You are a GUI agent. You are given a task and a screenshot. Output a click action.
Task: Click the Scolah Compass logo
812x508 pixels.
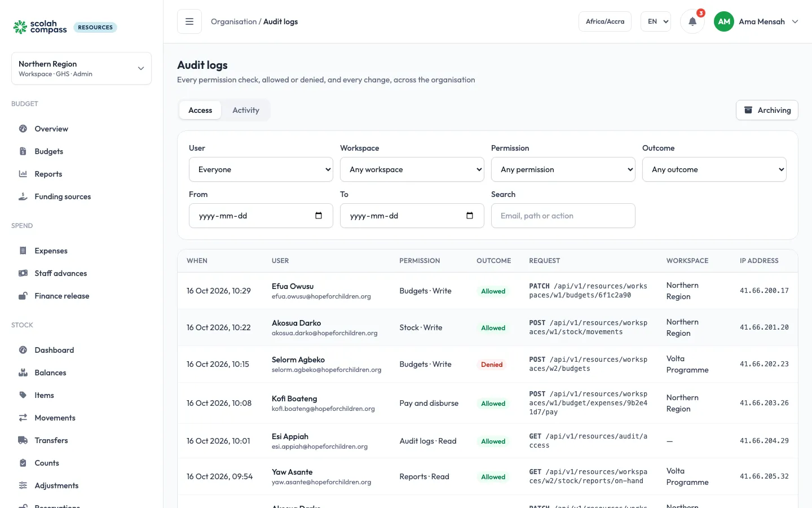40,27
